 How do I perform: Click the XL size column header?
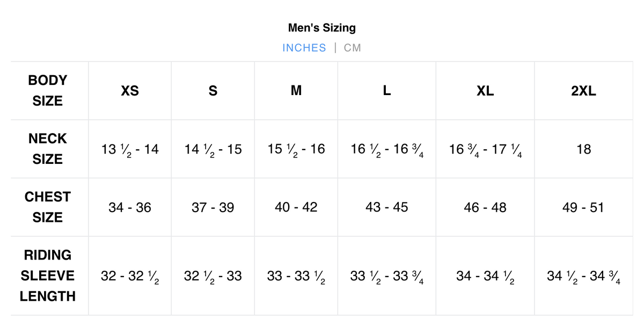[485, 91]
